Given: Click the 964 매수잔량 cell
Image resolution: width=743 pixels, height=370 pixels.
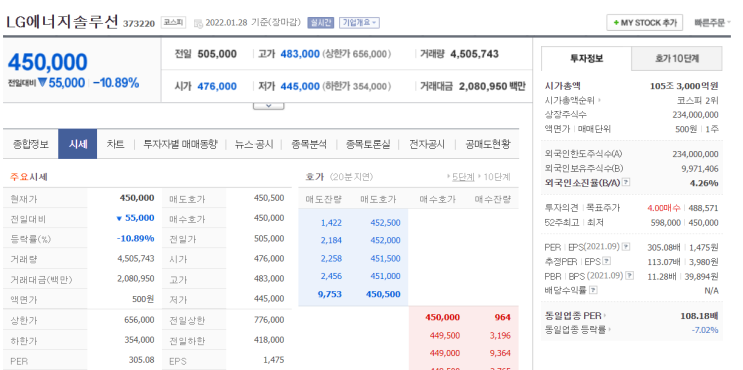Looking at the screenshot, I should (503, 317).
